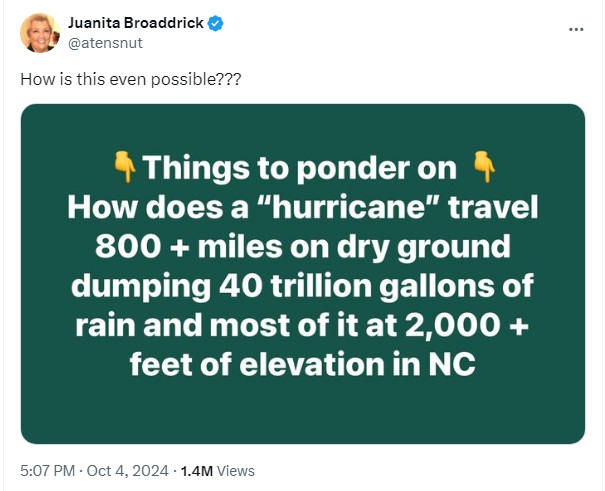Visit the @atensnut handle link
Image resolution: width=605 pixels, height=491 pixels.
(105, 43)
